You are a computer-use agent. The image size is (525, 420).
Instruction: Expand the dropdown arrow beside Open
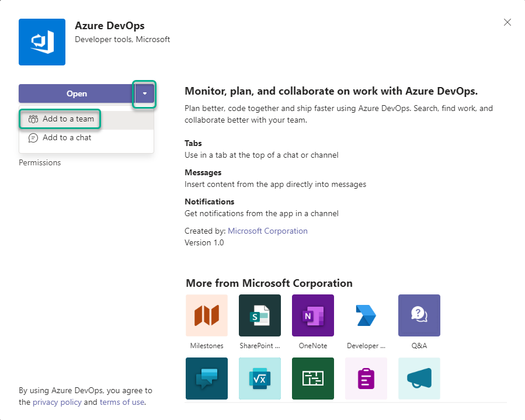pyautogui.click(x=145, y=93)
